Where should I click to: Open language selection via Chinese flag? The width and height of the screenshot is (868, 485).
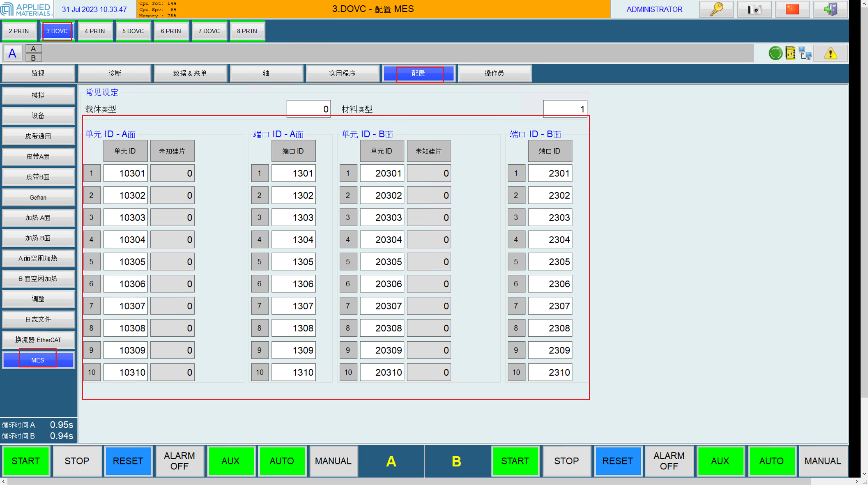click(792, 9)
